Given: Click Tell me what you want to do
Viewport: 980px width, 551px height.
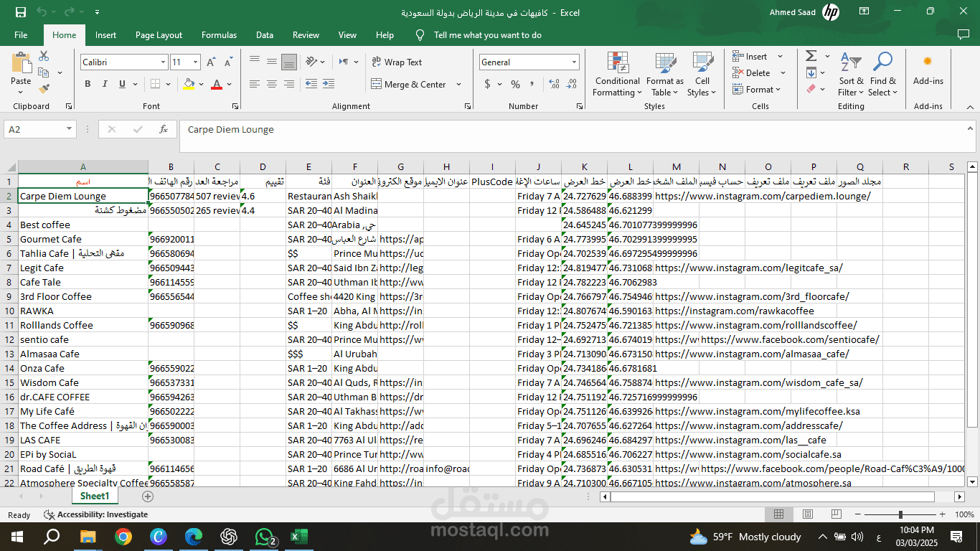Looking at the screenshot, I should click(487, 34).
